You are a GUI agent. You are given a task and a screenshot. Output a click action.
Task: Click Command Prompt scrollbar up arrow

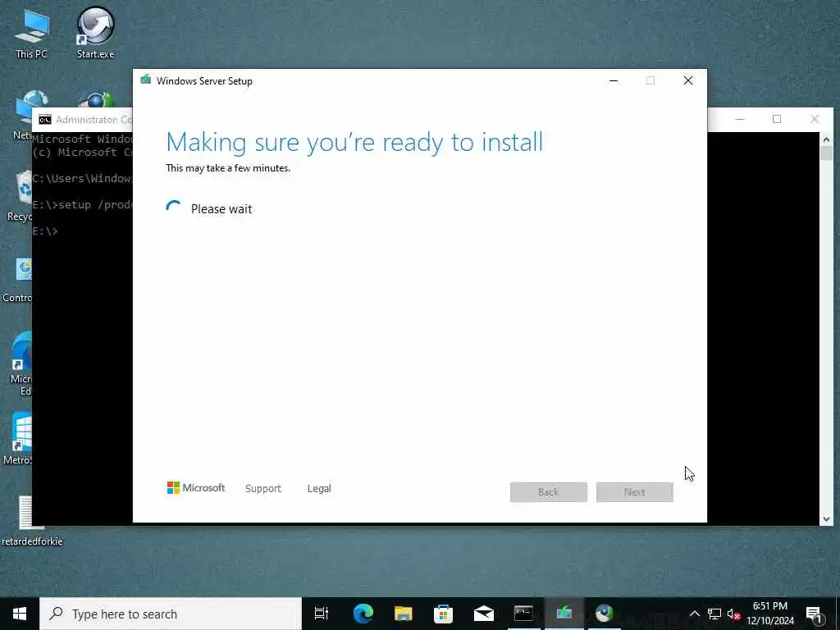point(826,139)
